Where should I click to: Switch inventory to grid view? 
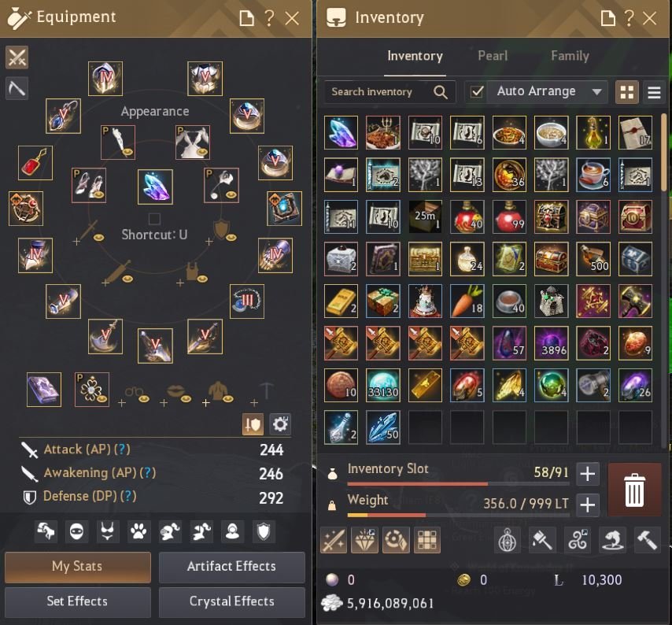point(627,92)
